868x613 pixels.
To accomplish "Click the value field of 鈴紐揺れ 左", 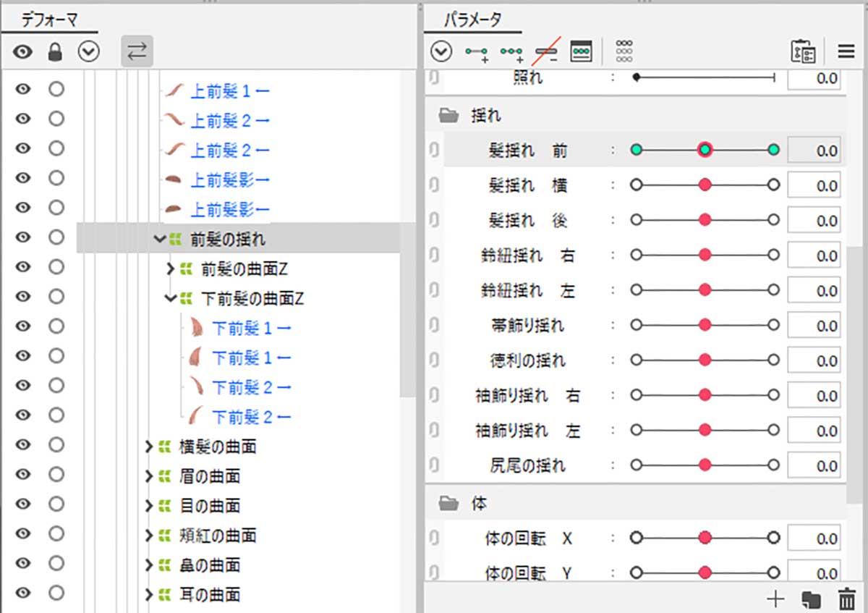I will 814,290.
